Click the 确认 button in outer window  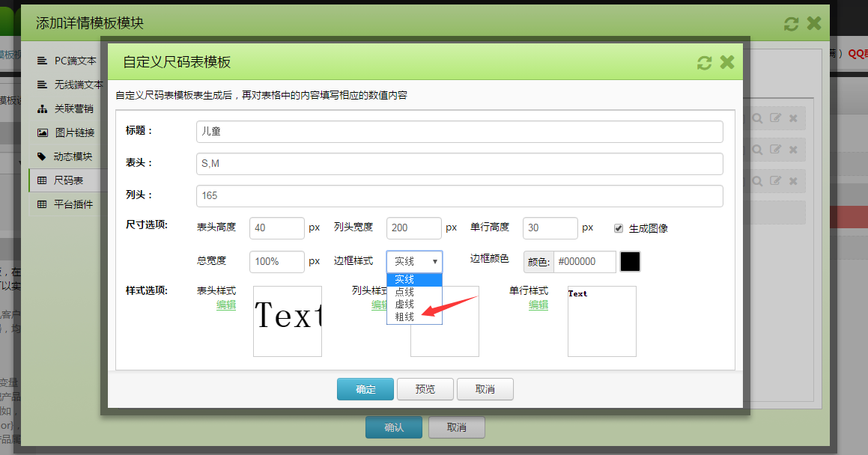point(394,427)
